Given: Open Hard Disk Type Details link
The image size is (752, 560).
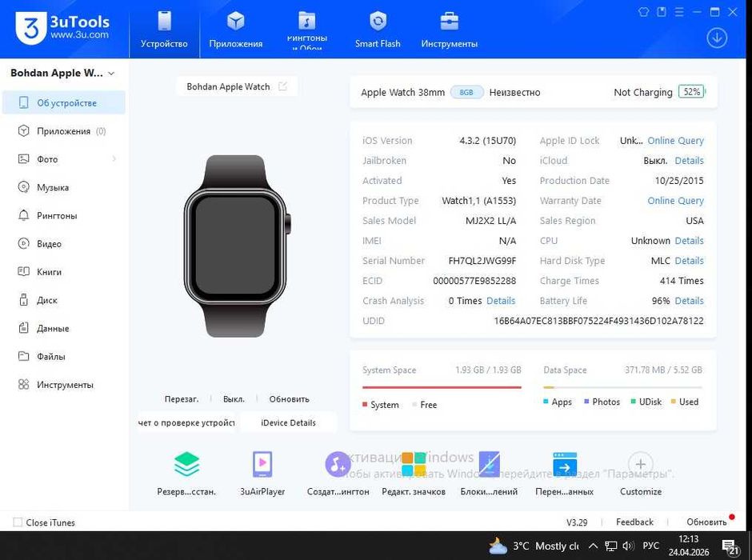Looking at the screenshot, I should [x=689, y=261].
